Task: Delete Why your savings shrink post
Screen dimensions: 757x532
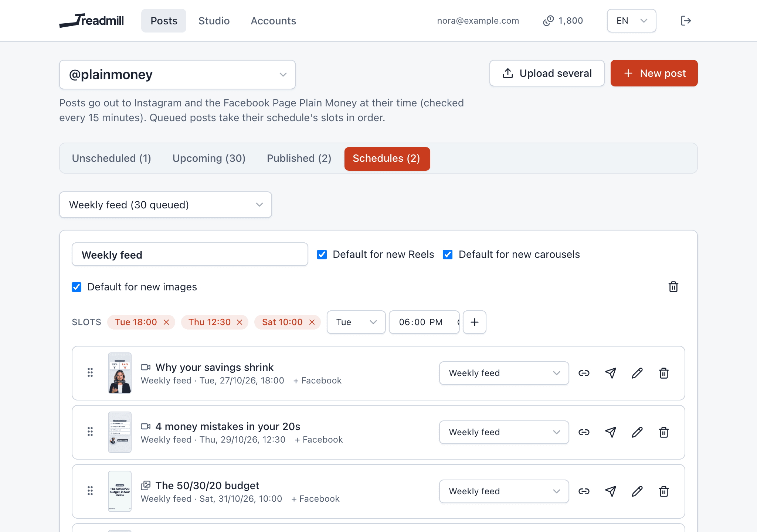Action: [664, 373]
